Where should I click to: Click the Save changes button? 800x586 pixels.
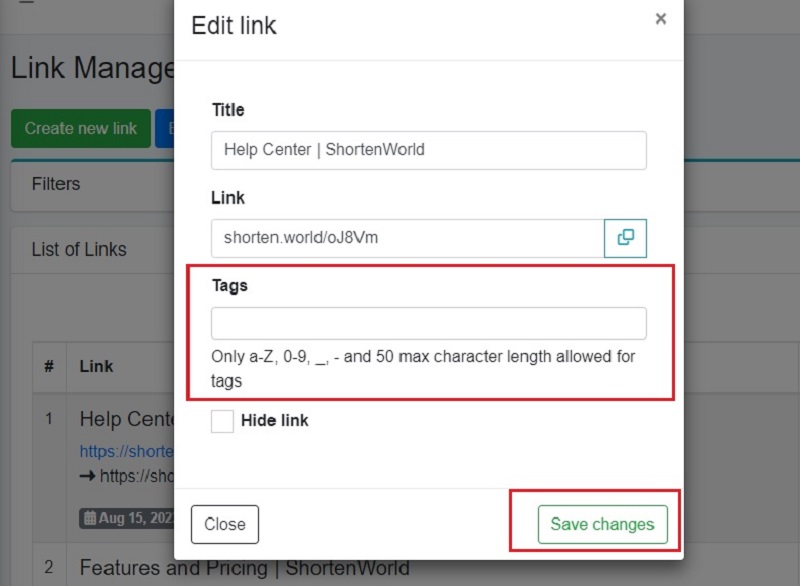603,524
